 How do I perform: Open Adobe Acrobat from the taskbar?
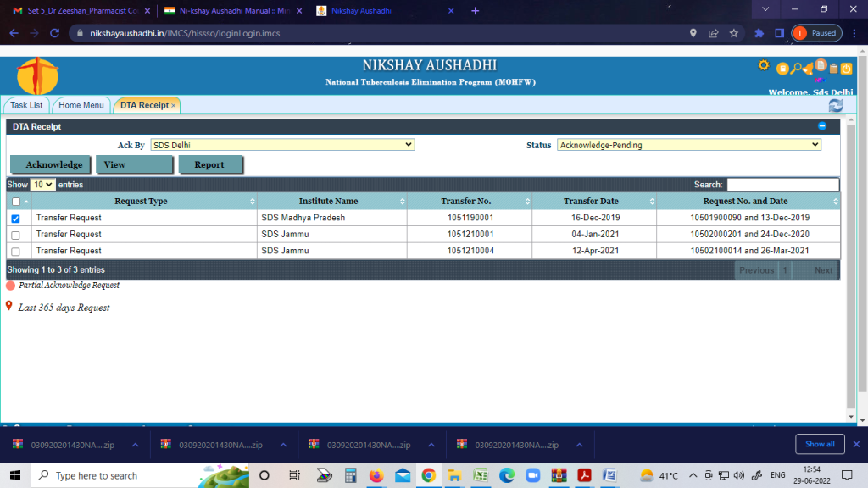tap(584, 475)
